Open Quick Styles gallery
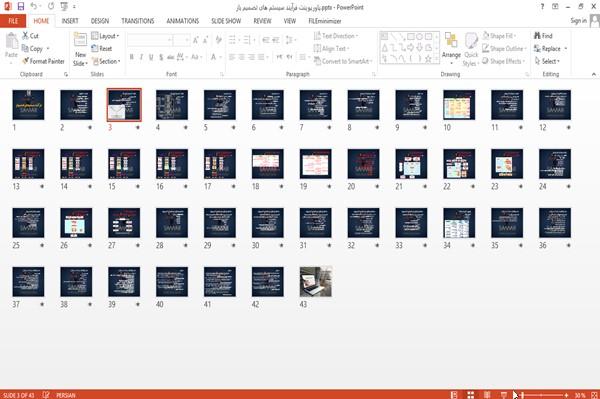The width and height of the screenshot is (600, 399). click(x=471, y=50)
